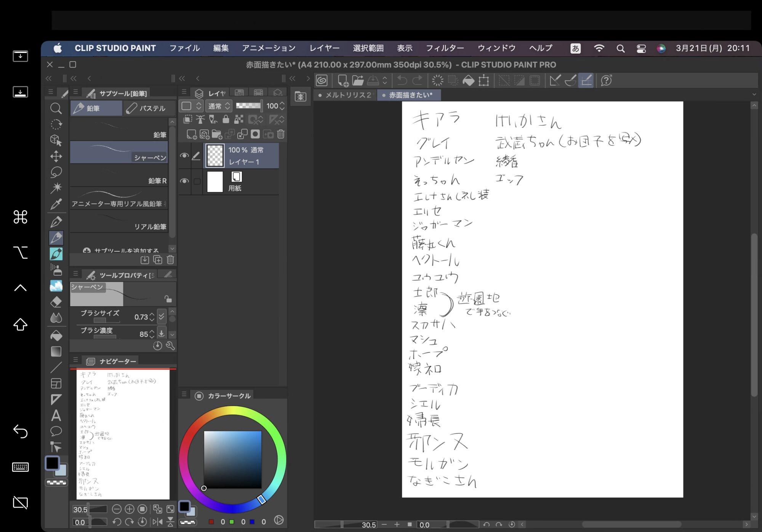Choose the パステル sub tool group
The image size is (762, 532).
149,108
